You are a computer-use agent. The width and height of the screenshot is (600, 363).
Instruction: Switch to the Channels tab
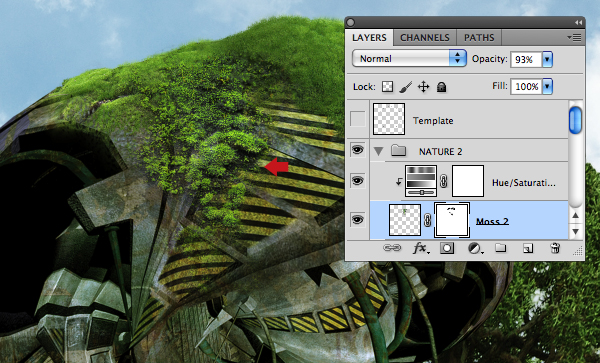425,37
